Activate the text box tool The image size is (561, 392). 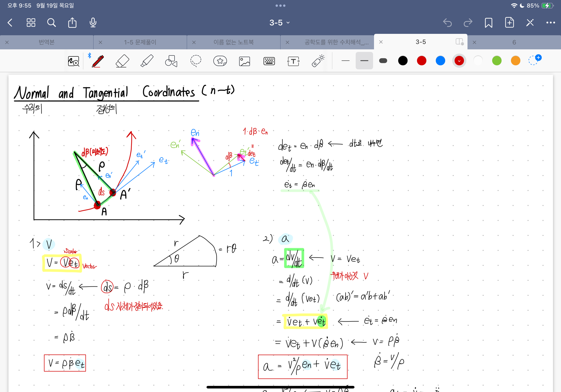[x=293, y=61]
